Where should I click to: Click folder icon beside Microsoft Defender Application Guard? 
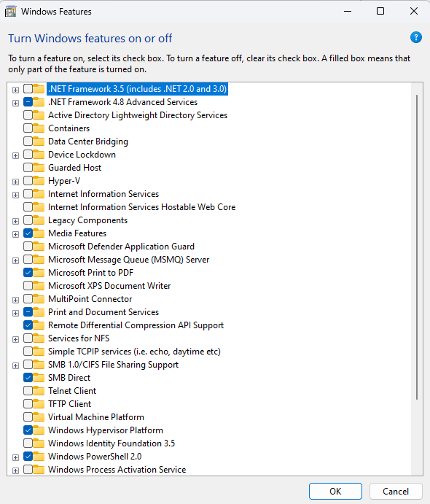39,247
